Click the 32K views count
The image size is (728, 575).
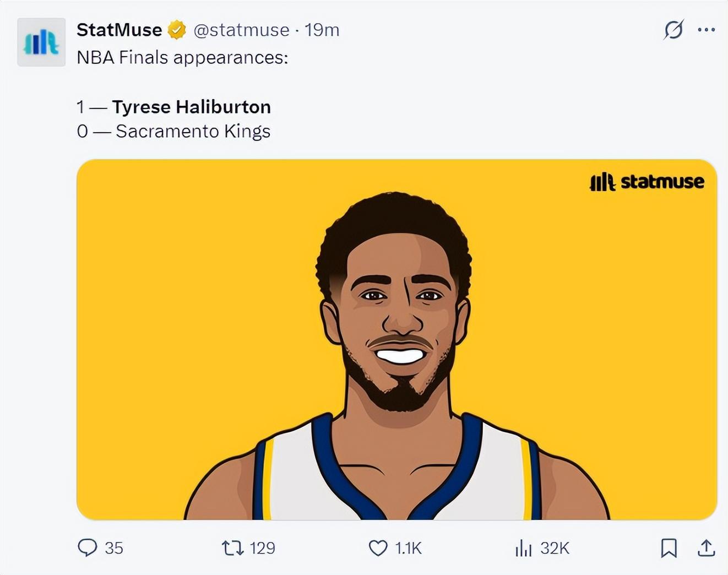(x=555, y=548)
